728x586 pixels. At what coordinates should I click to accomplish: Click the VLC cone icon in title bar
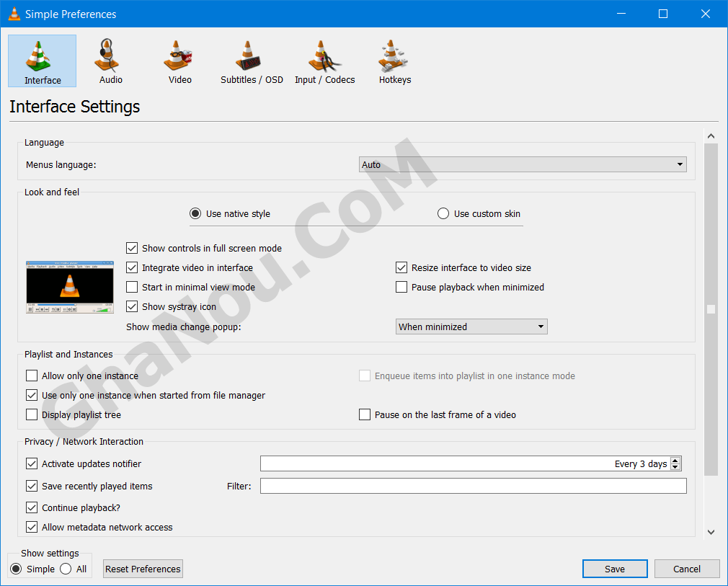click(14, 14)
